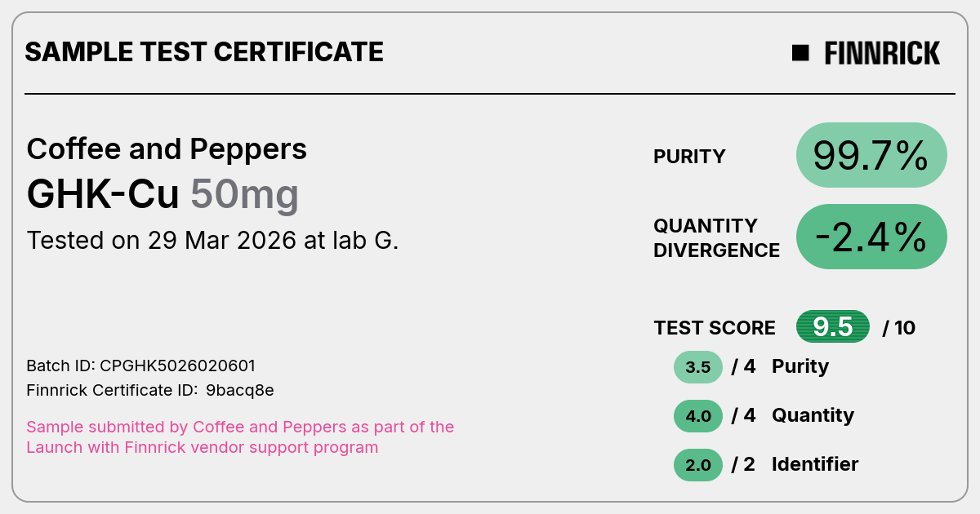Click the PURITY label
The width and height of the screenshot is (980, 514).
tap(689, 157)
